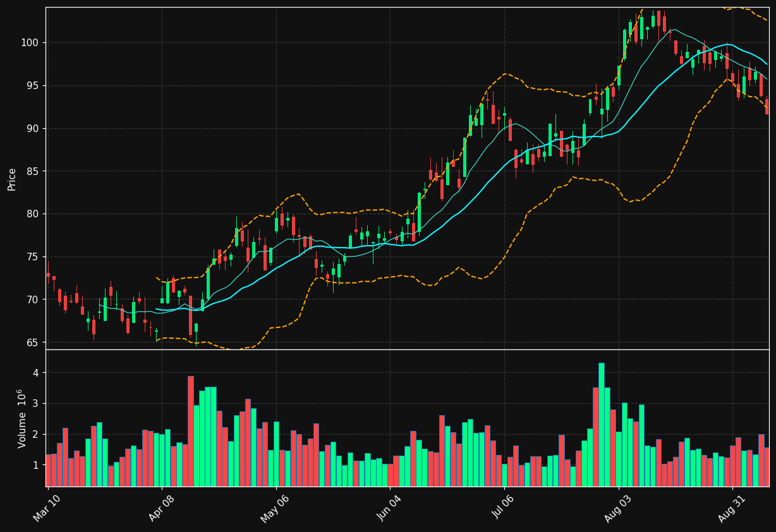Click the 100 price axis value

[31, 43]
